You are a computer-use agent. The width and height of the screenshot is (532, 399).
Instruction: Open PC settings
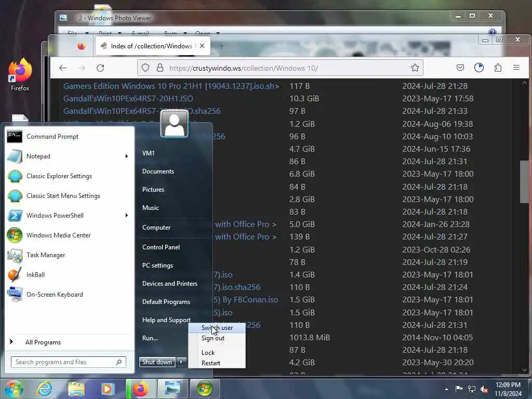pyautogui.click(x=157, y=265)
